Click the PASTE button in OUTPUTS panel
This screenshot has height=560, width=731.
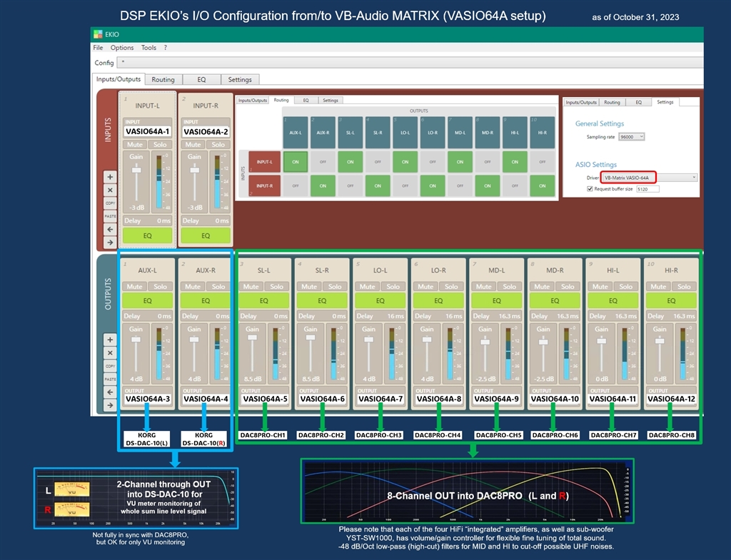point(110,380)
